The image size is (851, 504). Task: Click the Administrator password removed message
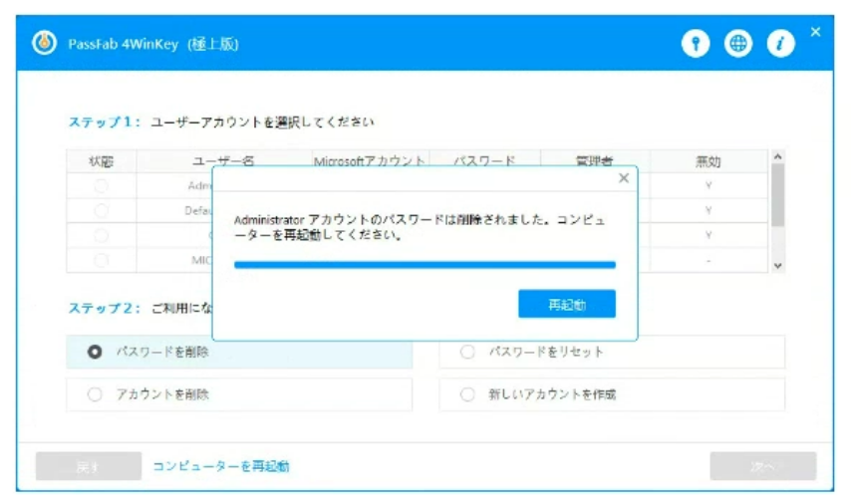pos(420,227)
